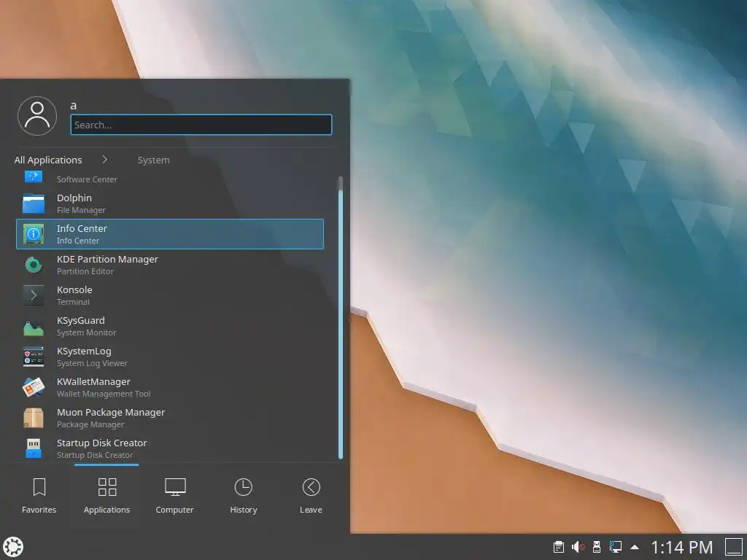Switch to the History tab

(x=244, y=496)
